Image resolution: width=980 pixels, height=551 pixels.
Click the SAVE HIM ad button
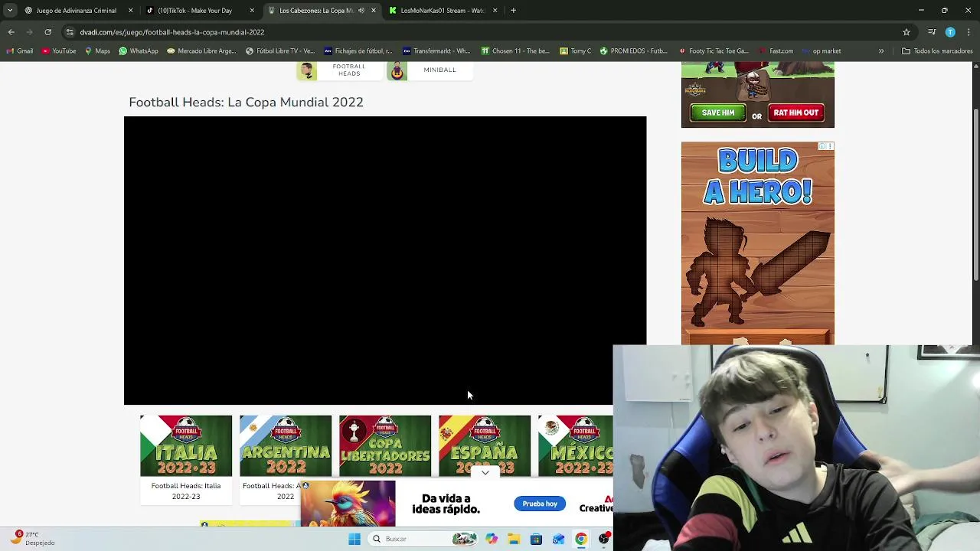718,112
